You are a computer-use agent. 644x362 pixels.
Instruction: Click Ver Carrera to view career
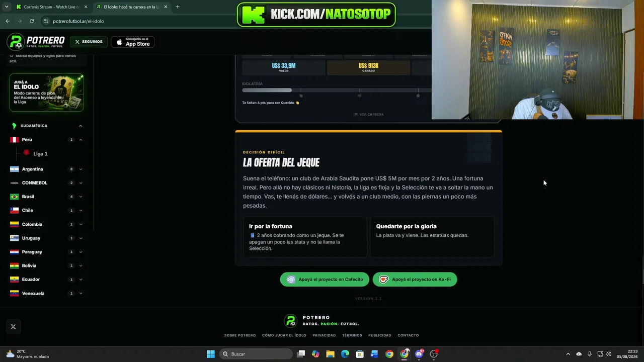point(368,115)
